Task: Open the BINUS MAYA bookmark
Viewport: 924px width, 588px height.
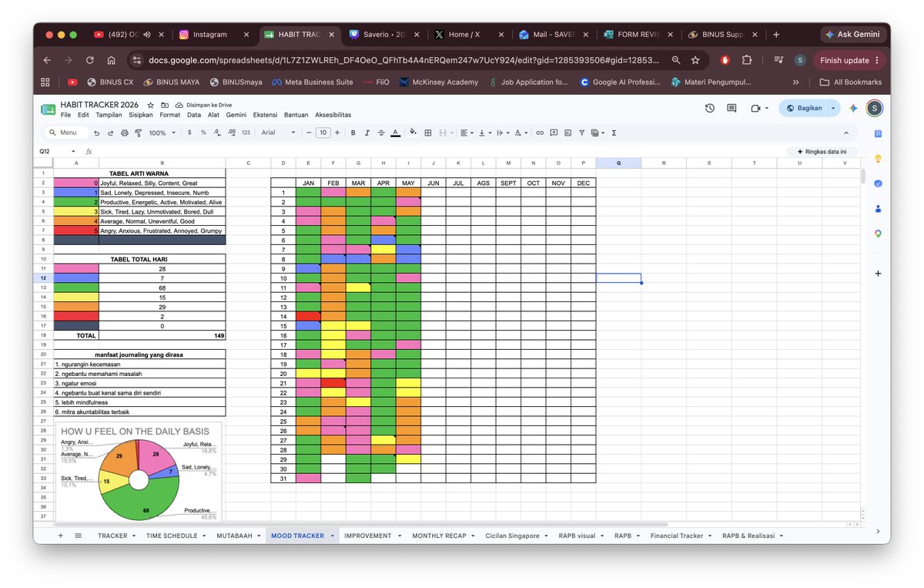Action: [x=171, y=82]
